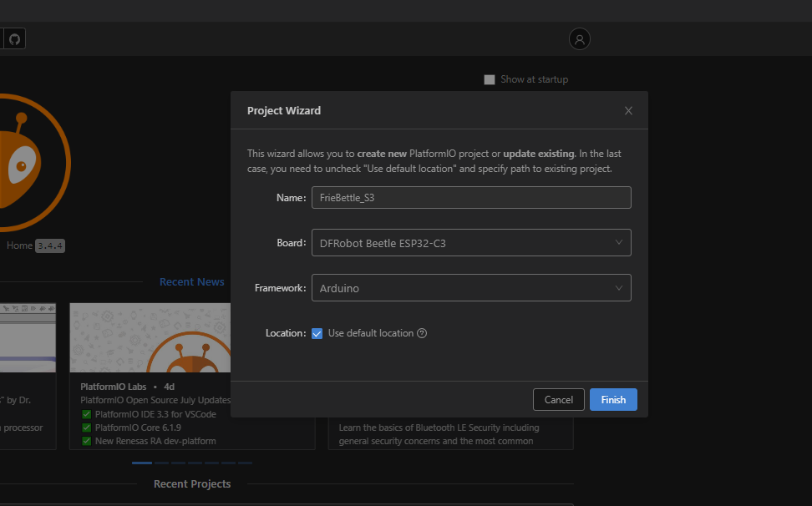Toggle the Show at startup checkbox
812x506 pixels.
point(490,79)
